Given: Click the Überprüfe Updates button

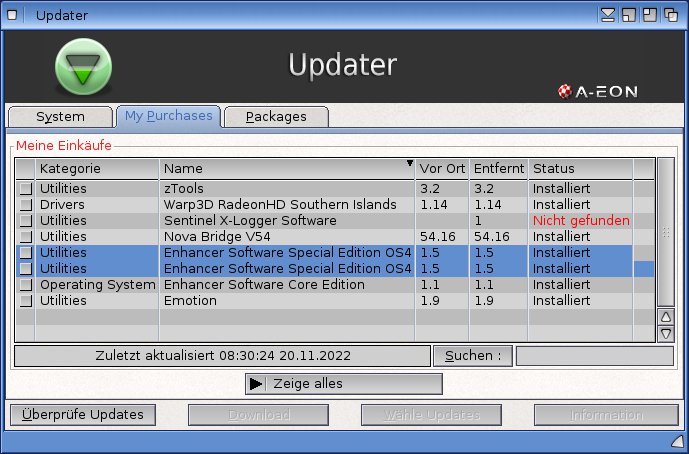Looking at the screenshot, I should [83, 415].
